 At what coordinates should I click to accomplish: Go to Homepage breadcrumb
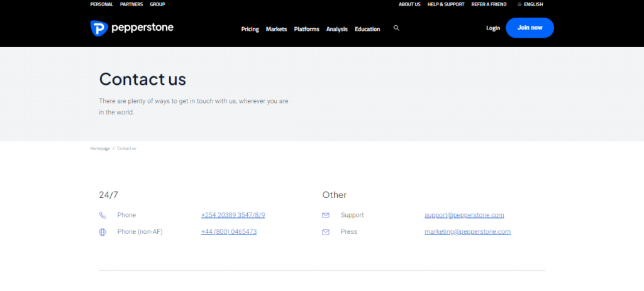tap(100, 148)
